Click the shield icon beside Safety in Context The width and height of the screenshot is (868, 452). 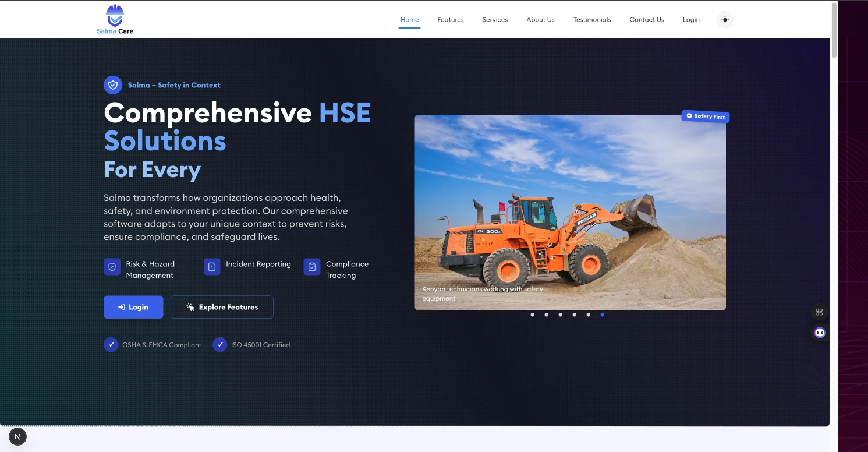(x=112, y=85)
